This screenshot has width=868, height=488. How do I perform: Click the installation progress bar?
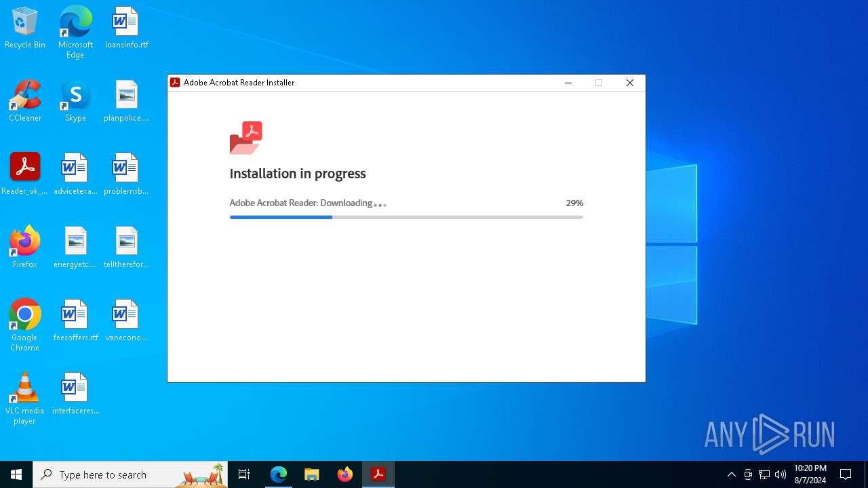pos(406,217)
